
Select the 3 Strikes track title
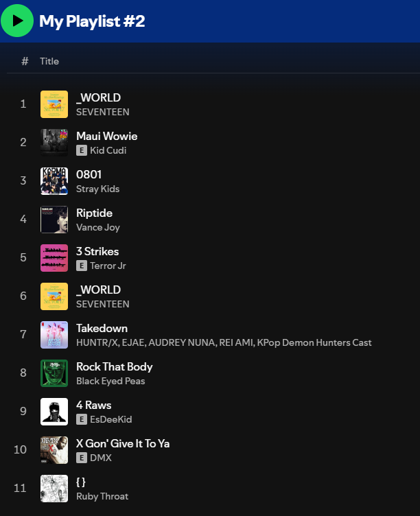coord(97,251)
